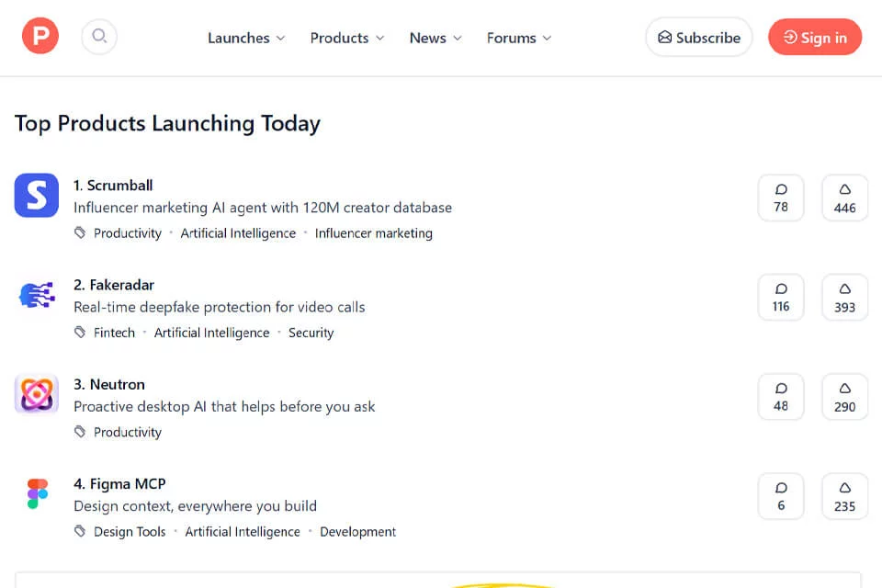View Fakeradar's 116 comments
The image size is (882, 588).
[781, 297]
